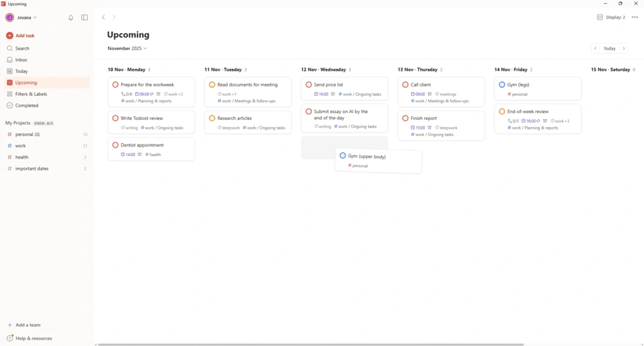Image resolution: width=644 pixels, height=346 pixels.
Task: Click the Display view icon
Action: [600, 17]
